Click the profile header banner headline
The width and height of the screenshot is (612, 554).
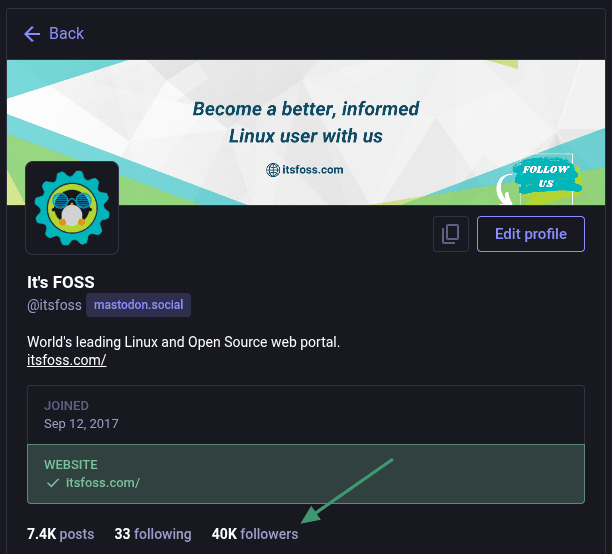pos(306,121)
